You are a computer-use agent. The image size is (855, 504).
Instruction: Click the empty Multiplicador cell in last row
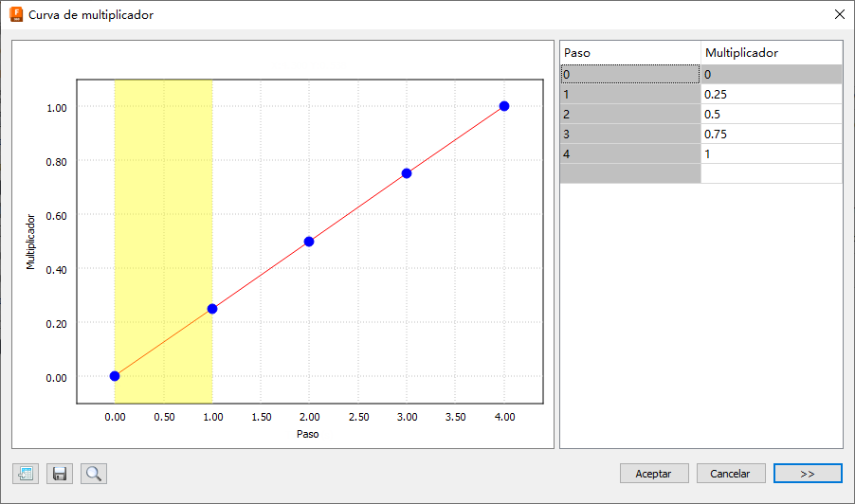coord(772,173)
